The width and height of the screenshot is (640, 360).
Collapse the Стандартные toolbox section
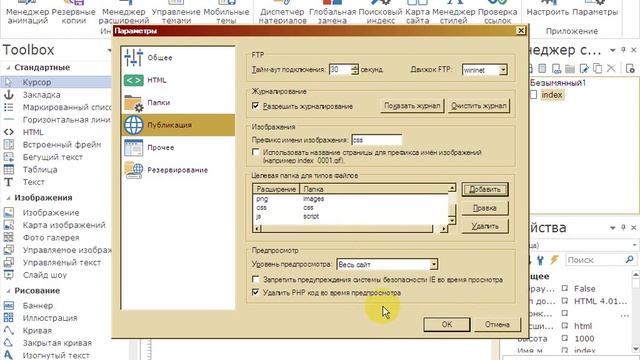pos(8,68)
